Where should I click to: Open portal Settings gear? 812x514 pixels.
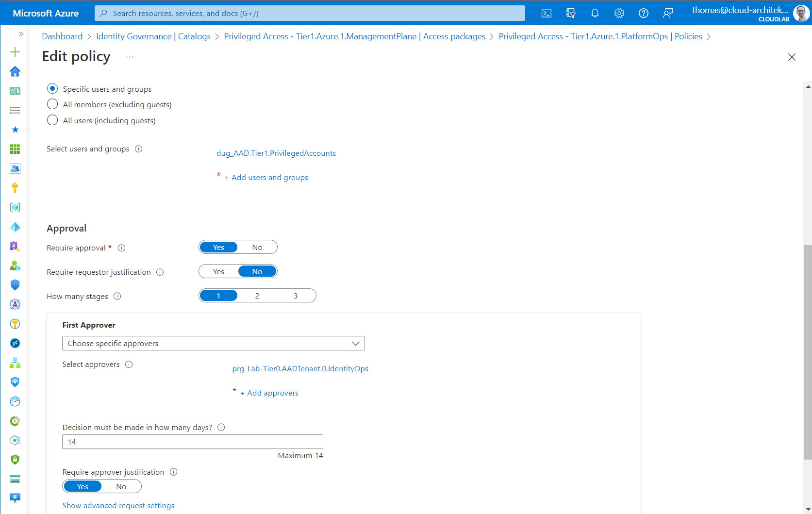pos(619,13)
